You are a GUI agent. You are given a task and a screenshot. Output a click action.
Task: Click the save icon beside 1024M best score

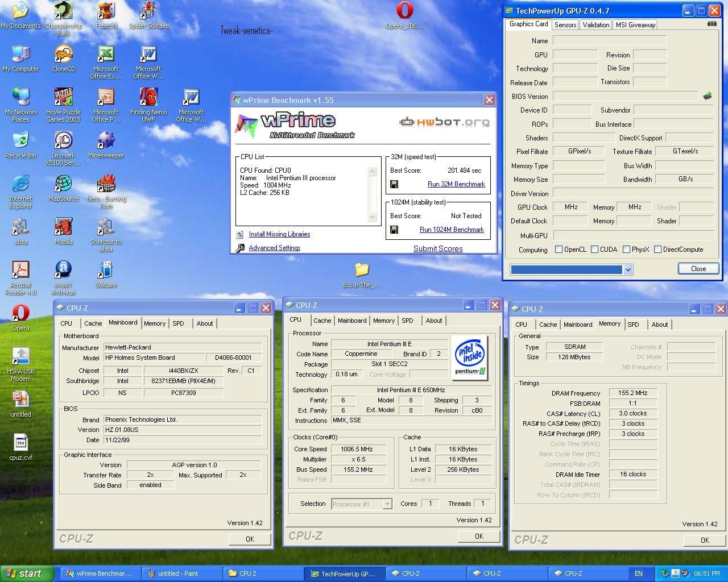(x=394, y=230)
